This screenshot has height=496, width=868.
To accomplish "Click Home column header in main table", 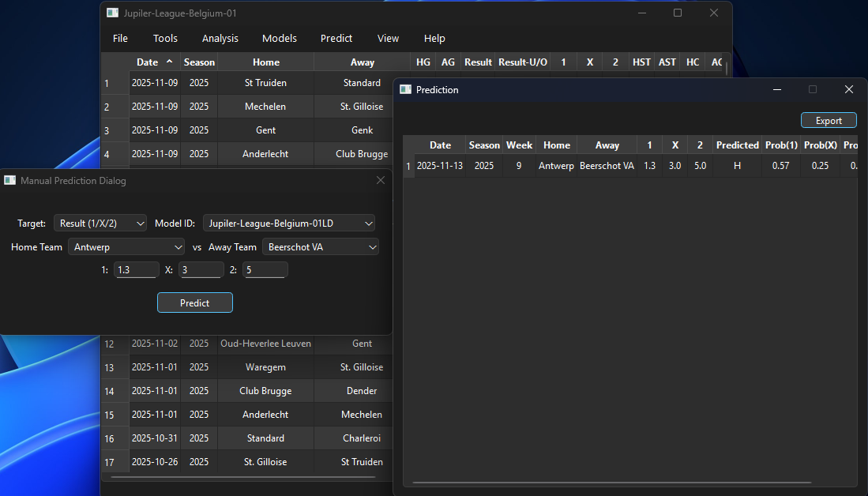I will click(265, 62).
